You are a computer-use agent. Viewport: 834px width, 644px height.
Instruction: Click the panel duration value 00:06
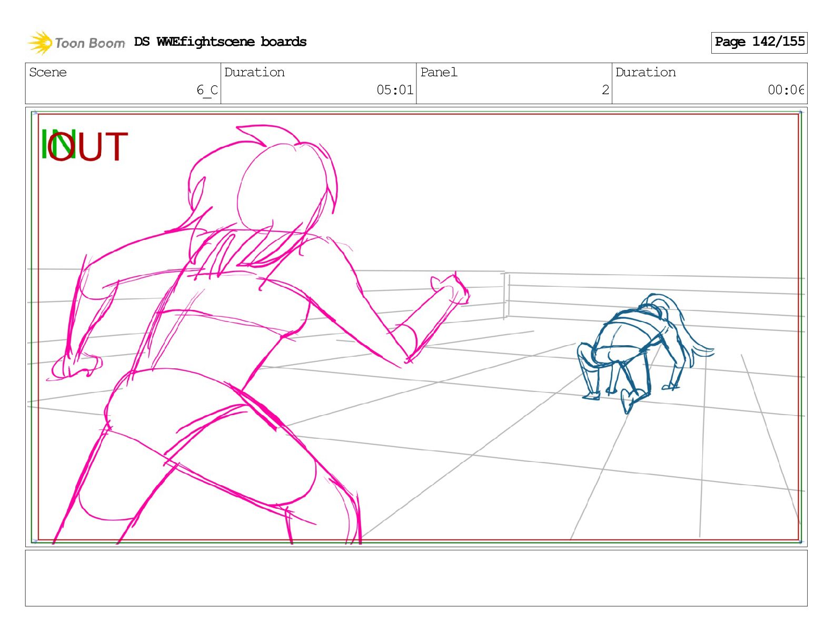786,90
